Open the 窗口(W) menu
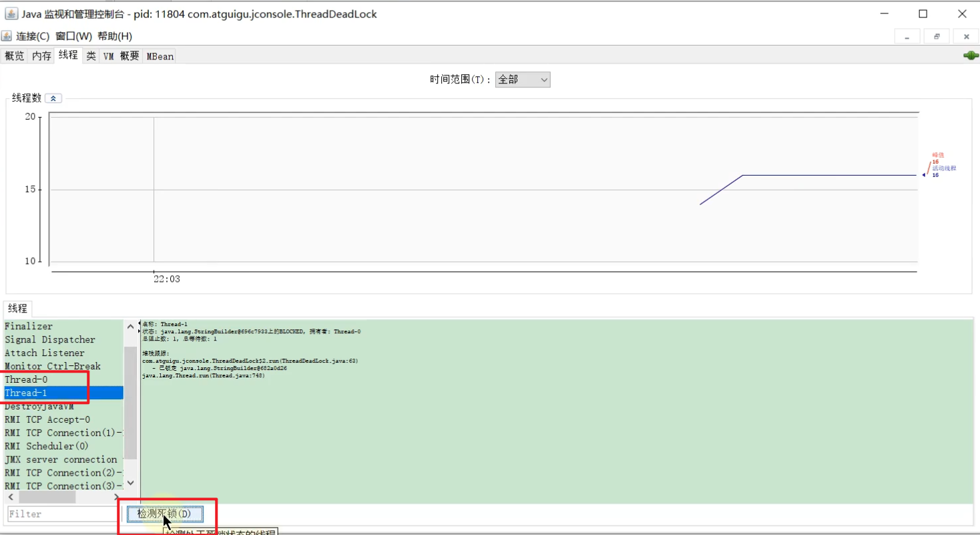Viewport: 980px width, 535px height. click(x=74, y=36)
